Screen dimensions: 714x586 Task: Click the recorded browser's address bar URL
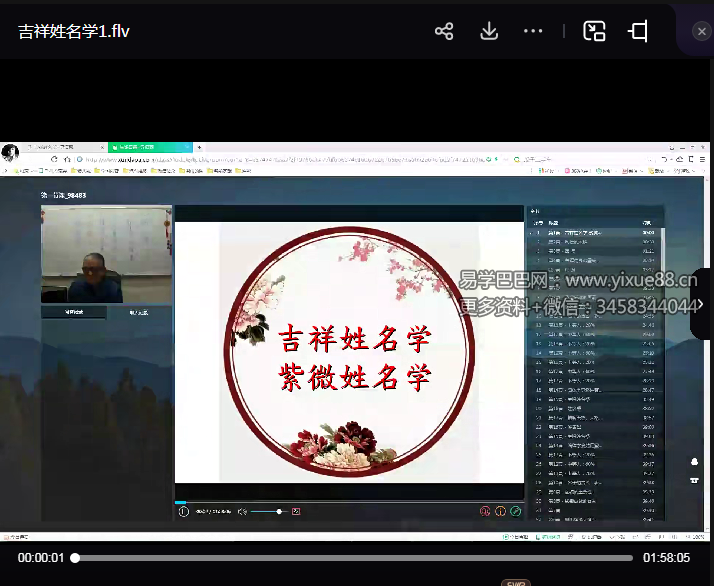pyautogui.click(x=285, y=159)
